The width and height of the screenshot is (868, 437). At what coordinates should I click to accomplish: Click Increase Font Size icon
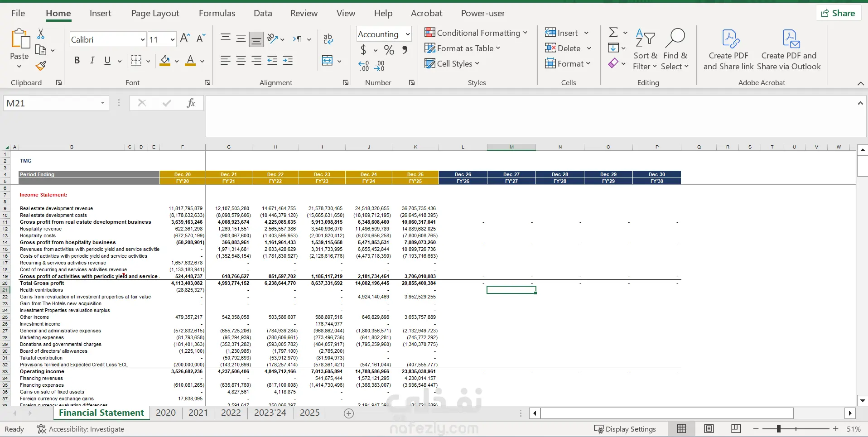[x=185, y=38]
